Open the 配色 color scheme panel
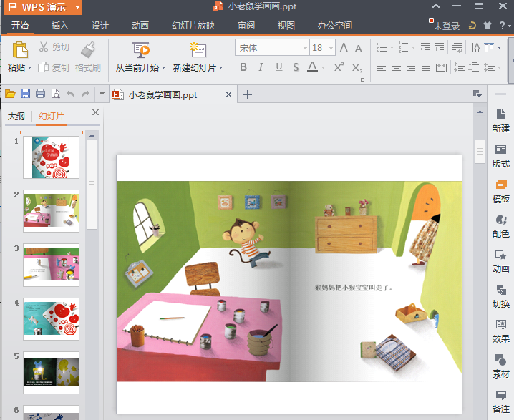The image size is (514, 420). [x=501, y=225]
